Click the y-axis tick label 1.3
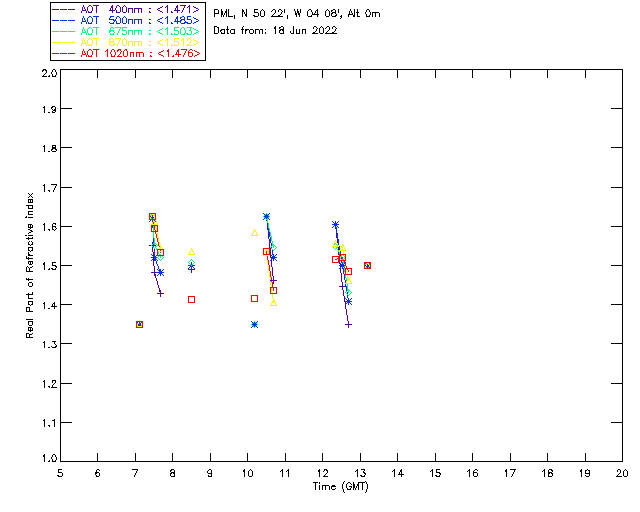The image size is (640, 512). coord(49,344)
